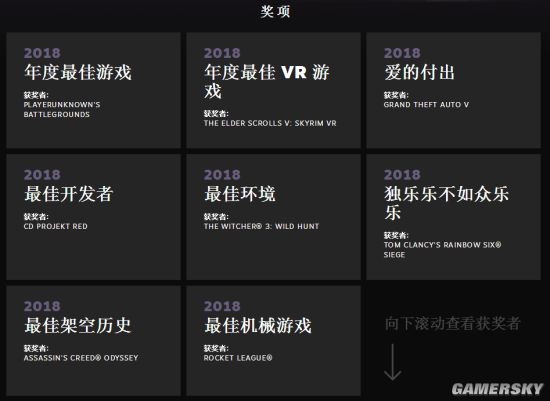
Task: Open the 爱的付出 award card
Action: pos(454,90)
